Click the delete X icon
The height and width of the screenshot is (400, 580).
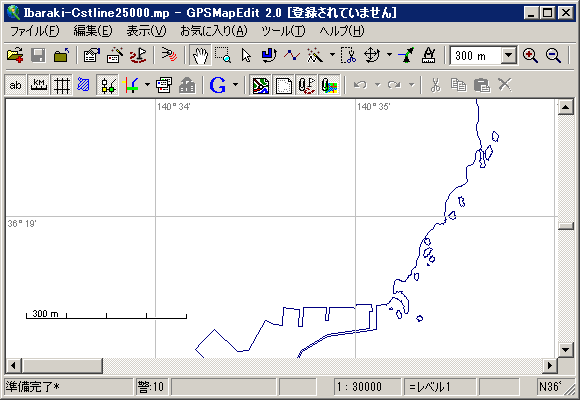point(505,85)
